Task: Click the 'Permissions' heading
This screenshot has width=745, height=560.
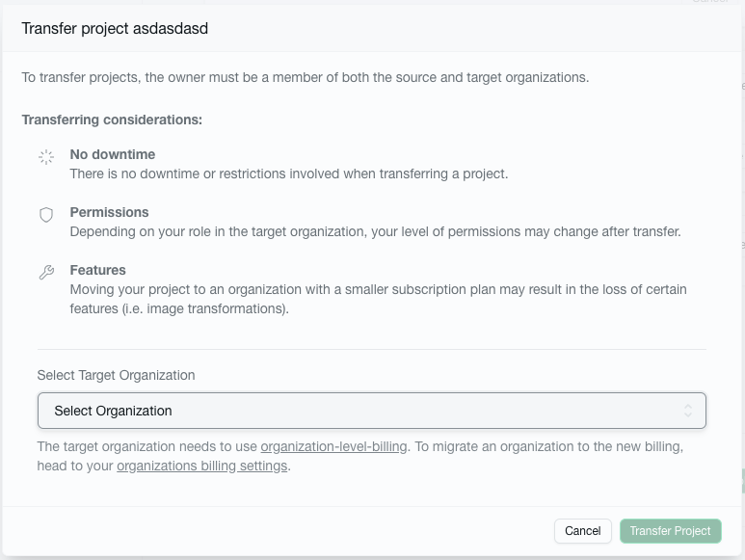Action: tap(109, 212)
